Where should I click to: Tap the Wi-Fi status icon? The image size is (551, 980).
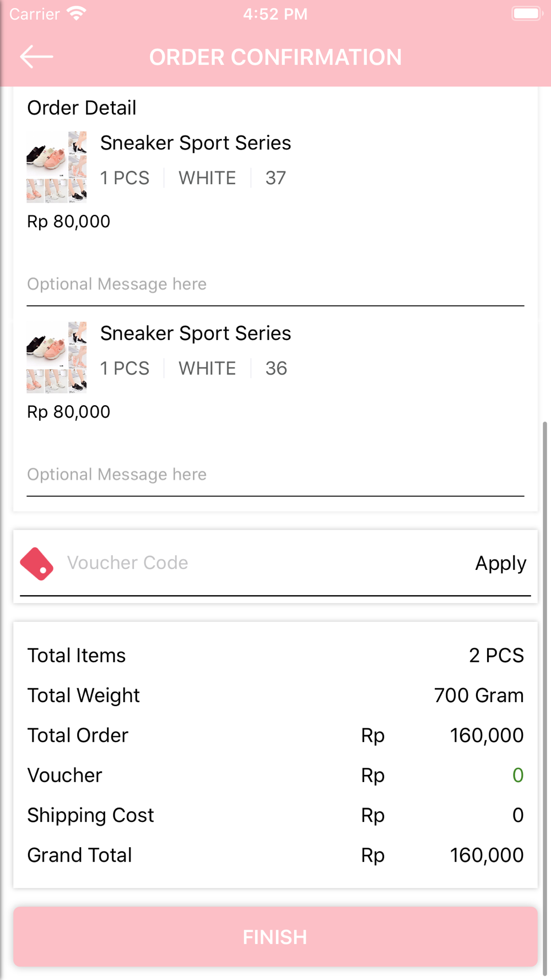click(x=77, y=13)
